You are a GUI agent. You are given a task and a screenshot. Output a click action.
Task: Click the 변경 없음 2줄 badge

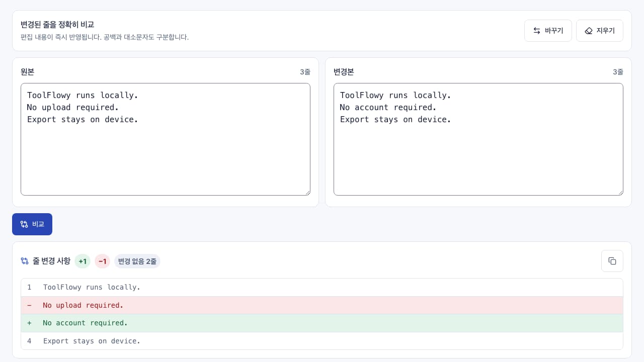point(137,261)
